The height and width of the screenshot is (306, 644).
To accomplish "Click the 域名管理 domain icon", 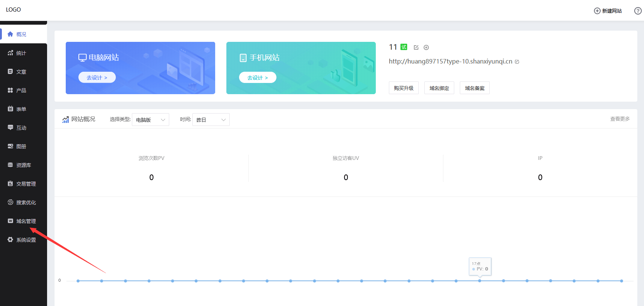I will point(10,221).
